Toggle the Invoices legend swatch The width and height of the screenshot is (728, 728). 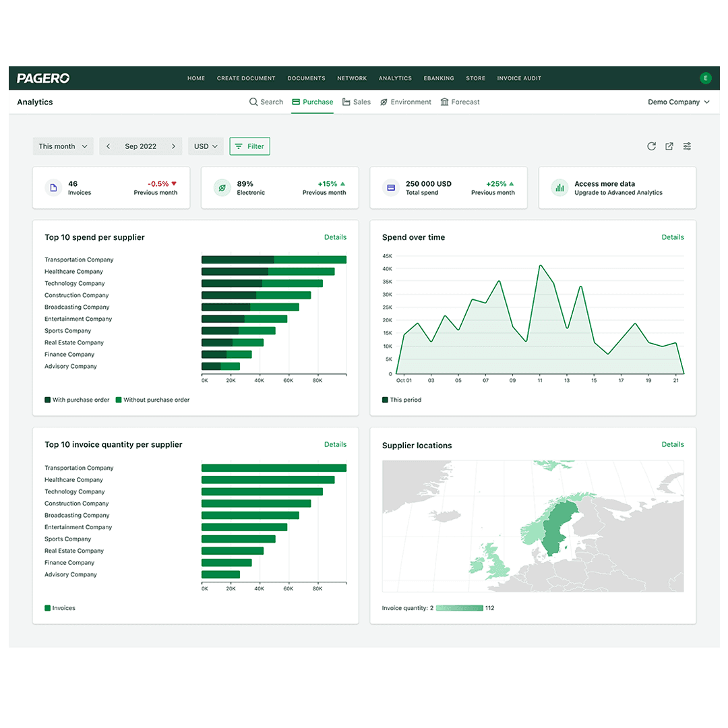pyautogui.click(x=47, y=608)
